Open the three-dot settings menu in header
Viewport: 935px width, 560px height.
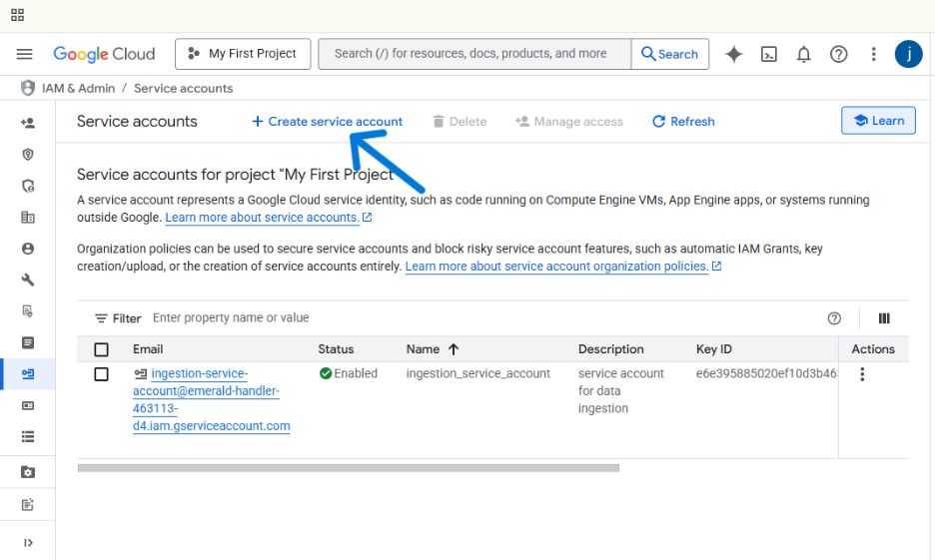point(873,54)
